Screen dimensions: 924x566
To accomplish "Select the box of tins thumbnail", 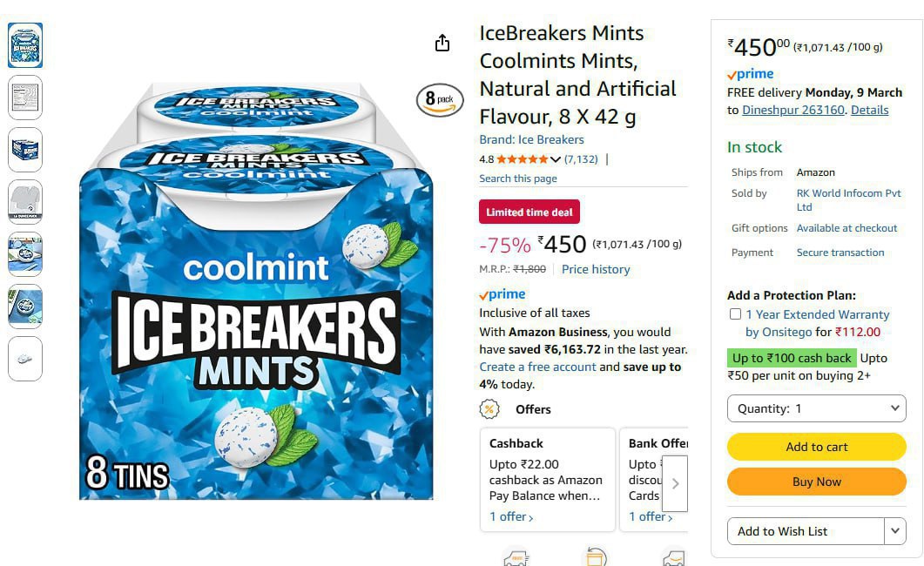I will (x=25, y=150).
